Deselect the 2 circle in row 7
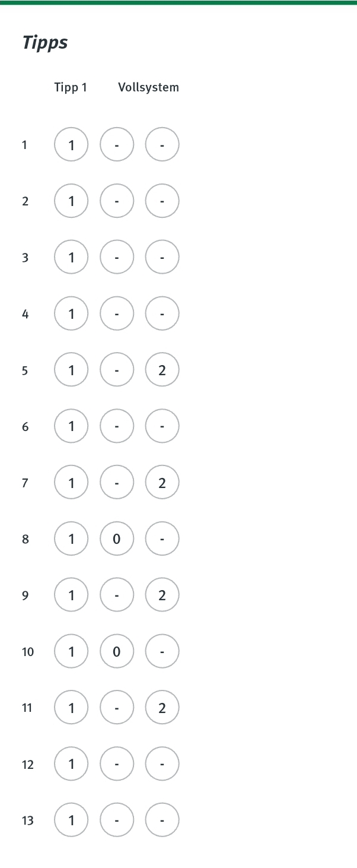357x868 pixels. click(x=162, y=482)
